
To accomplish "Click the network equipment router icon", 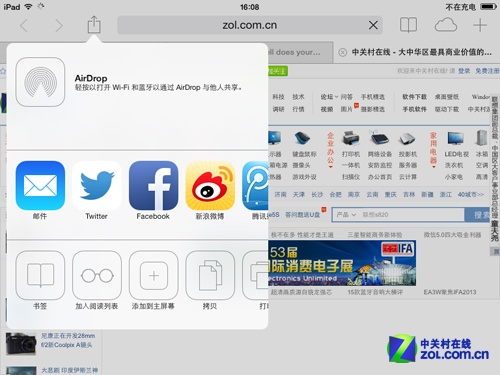I will (x=379, y=138).
